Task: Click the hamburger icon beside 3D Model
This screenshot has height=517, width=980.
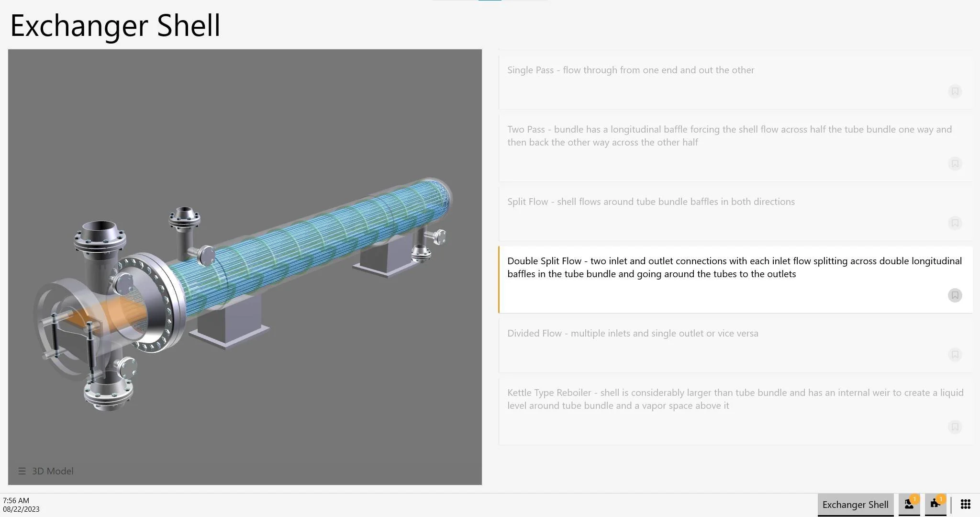Action: (22, 471)
